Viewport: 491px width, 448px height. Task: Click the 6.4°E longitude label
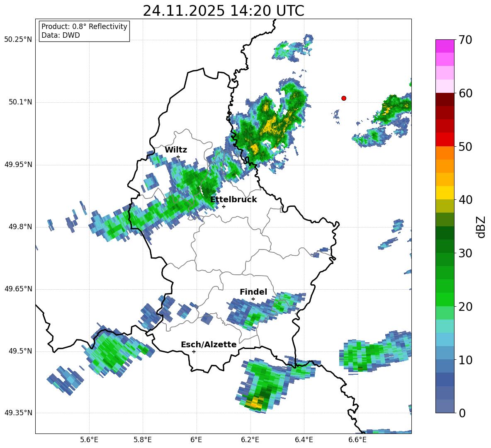pyautogui.click(x=304, y=440)
